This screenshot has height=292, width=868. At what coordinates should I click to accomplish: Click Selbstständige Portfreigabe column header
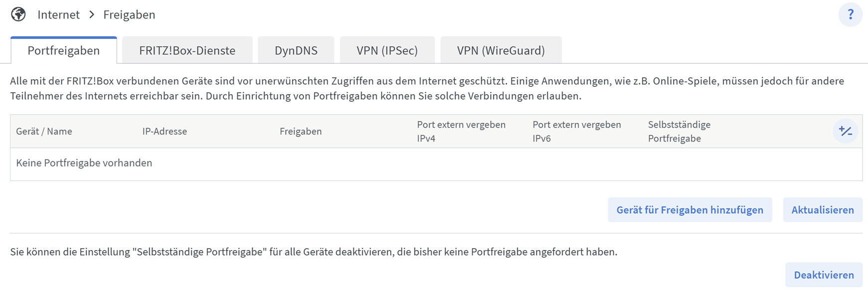(x=679, y=132)
